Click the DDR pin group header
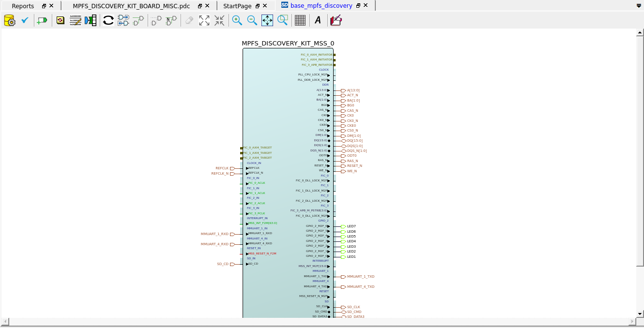The height and width of the screenshot is (328, 644). click(325, 85)
